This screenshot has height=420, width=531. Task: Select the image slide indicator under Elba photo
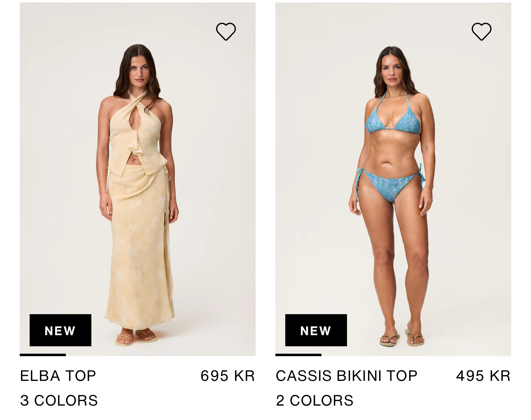point(43,355)
